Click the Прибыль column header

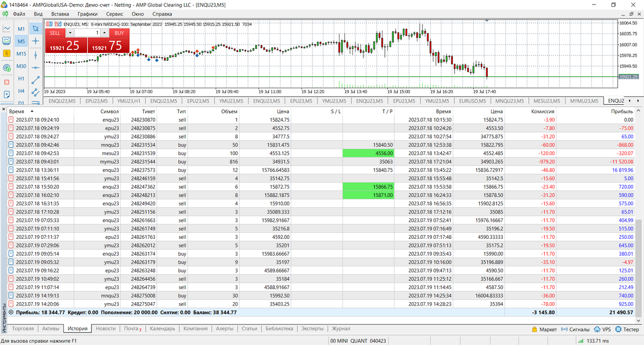596,112
